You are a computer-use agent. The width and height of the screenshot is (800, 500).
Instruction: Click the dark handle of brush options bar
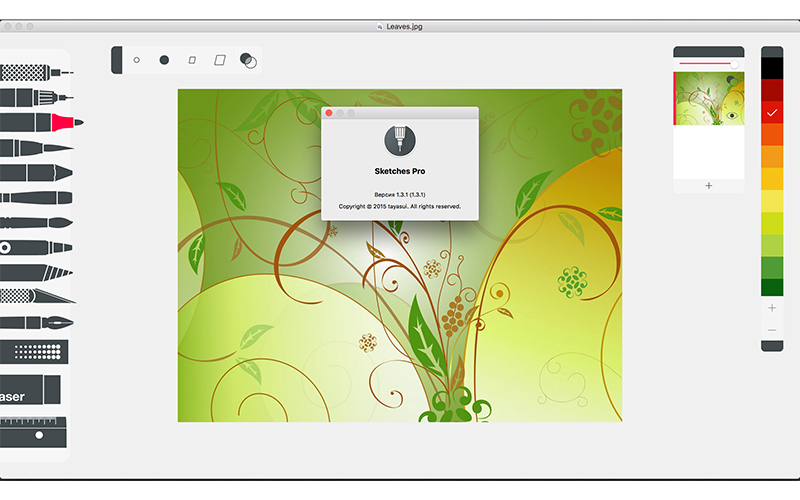pos(117,60)
